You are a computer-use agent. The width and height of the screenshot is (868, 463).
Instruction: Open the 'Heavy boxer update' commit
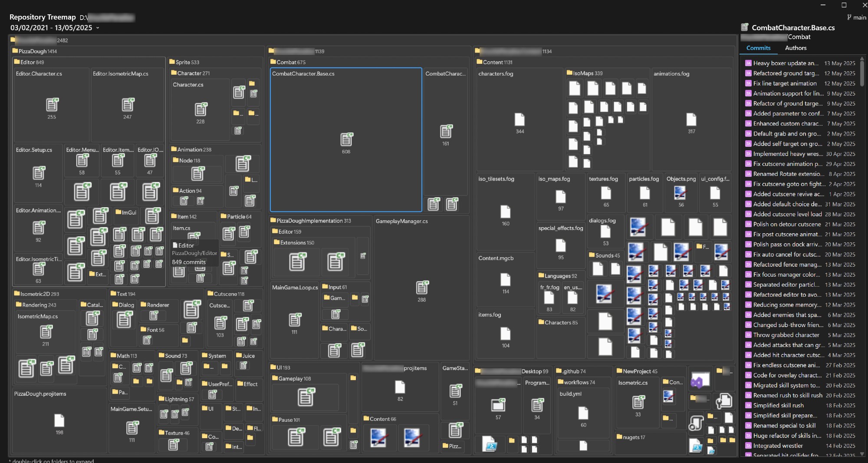pyautogui.click(x=786, y=63)
